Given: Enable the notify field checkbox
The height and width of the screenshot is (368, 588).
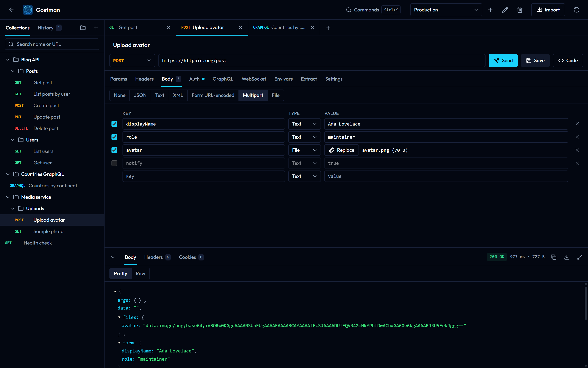Looking at the screenshot, I should pos(114,163).
